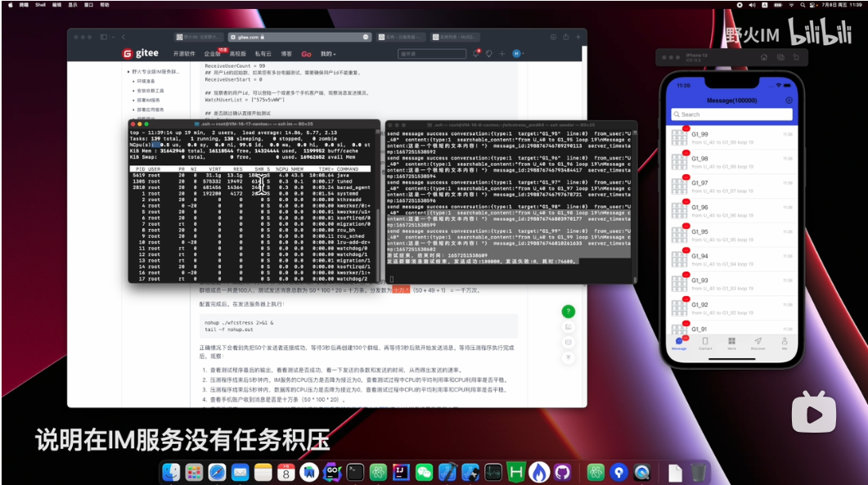
Task: Switch to the Discover tab in phone
Action: point(758,344)
